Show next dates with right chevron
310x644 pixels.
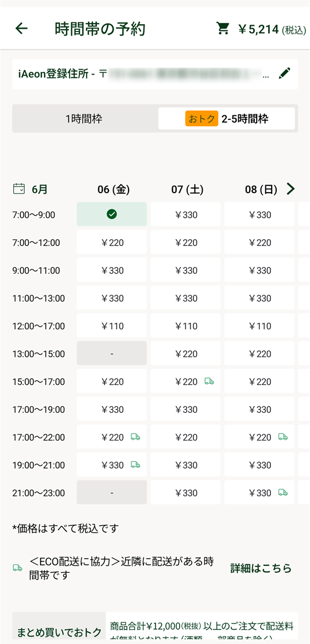(290, 189)
